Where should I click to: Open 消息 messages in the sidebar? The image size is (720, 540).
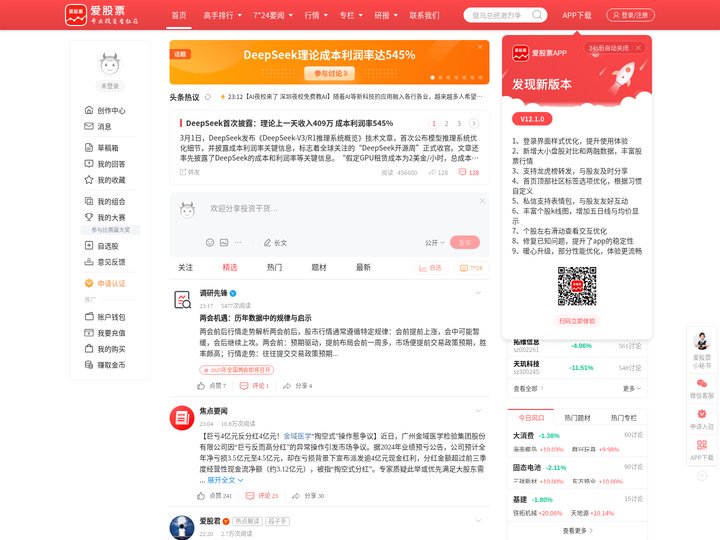pyautogui.click(x=98, y=126)
